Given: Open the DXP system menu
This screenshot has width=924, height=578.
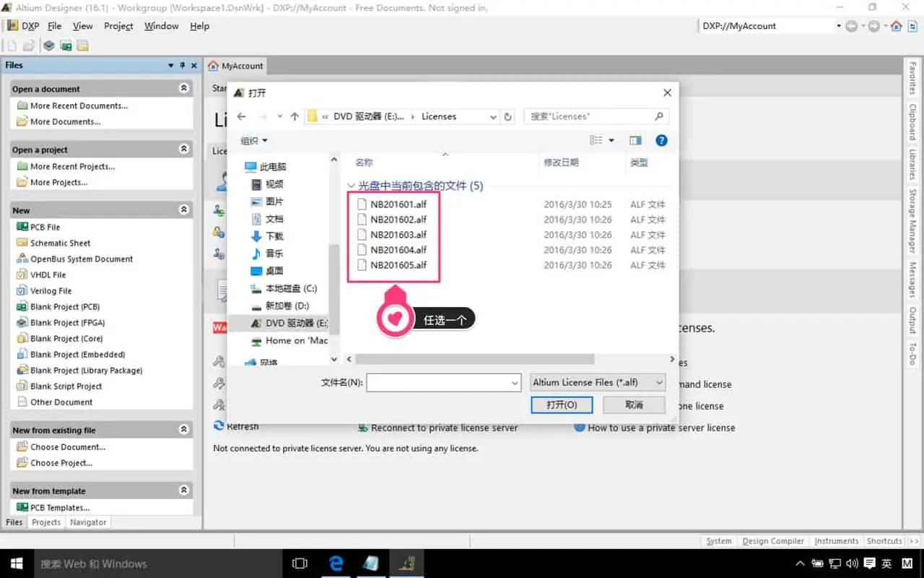Looking at the screenshot, I should [23, 25].
